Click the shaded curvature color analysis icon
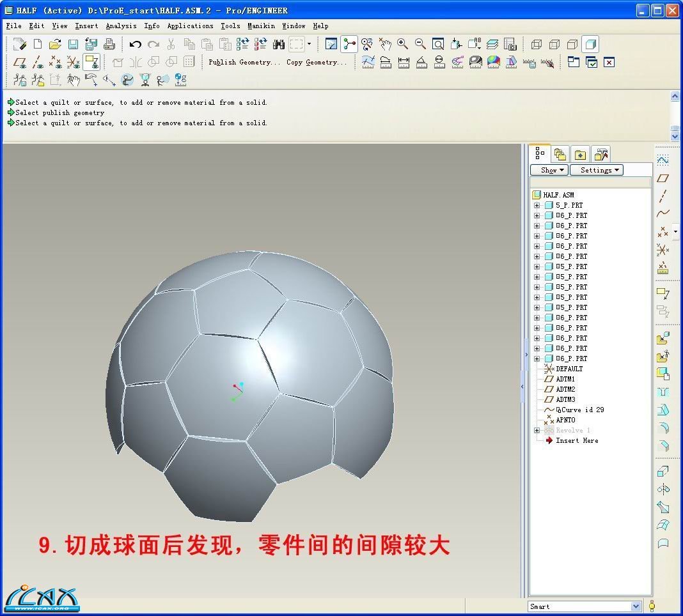The height and width of the screenshot is (616, 683). (493, 63)
